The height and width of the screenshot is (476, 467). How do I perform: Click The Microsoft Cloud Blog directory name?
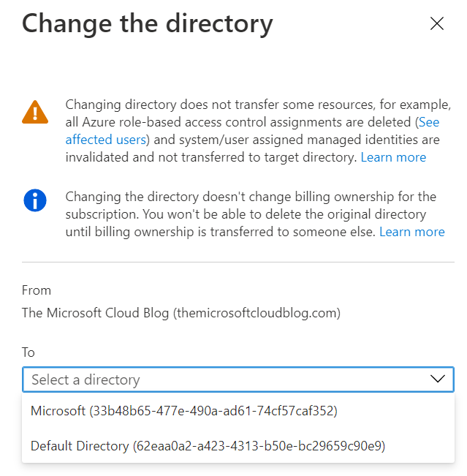(96, 313)
